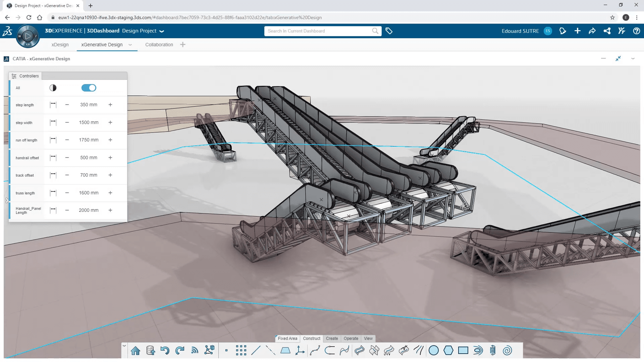The image size is (644, 362).
Task: Click the grid display icon in toolbar
Action: tap(240, 350)
